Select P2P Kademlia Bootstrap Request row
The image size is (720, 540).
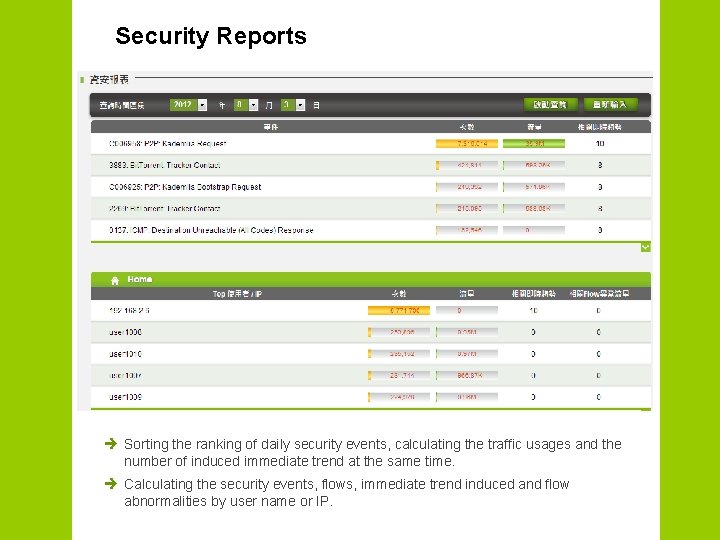point(371,187)
